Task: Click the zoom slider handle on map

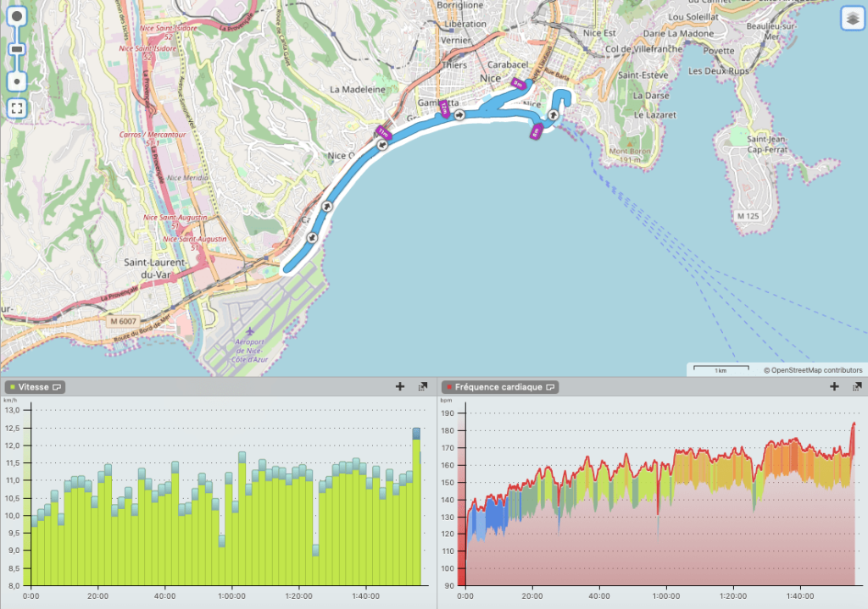Action: coord(17,49)
